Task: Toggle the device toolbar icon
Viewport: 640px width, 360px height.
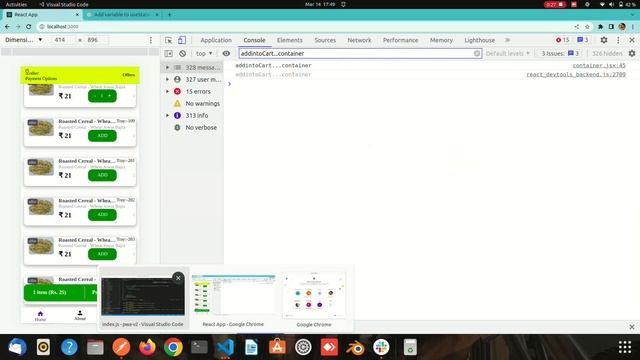Action: (x=182, y=40)
